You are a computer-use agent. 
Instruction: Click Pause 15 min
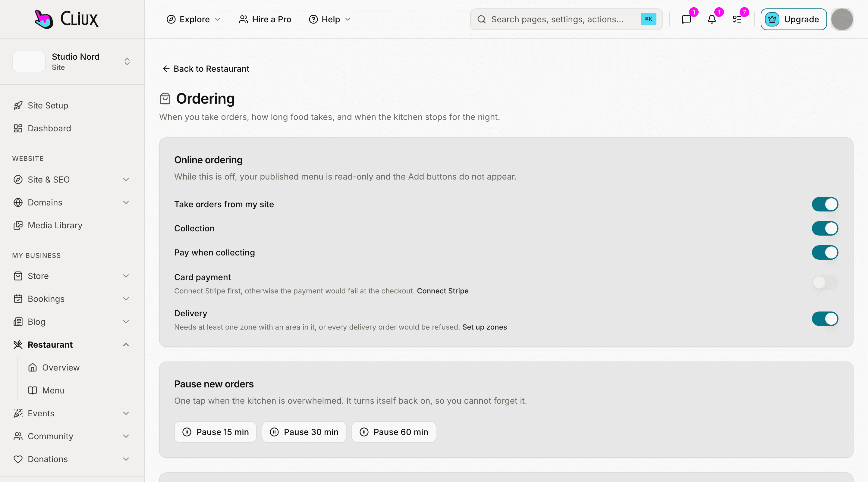[x=215, y=432]
